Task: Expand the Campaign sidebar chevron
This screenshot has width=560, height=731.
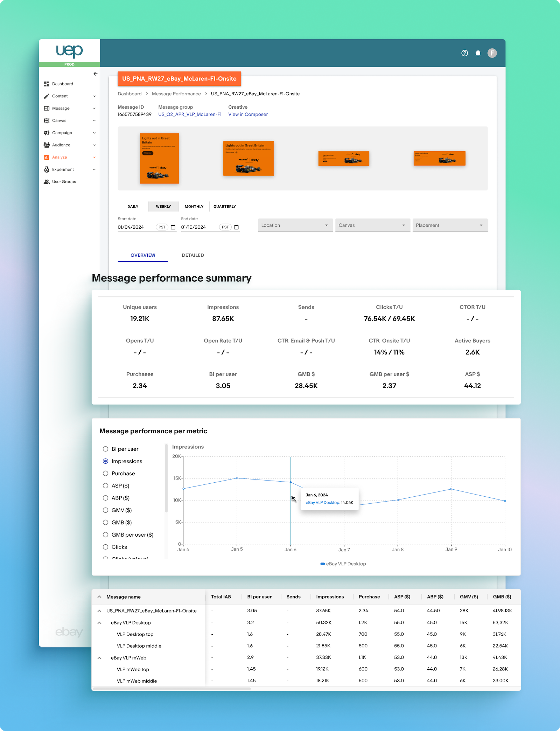Action: click(94, 133)
